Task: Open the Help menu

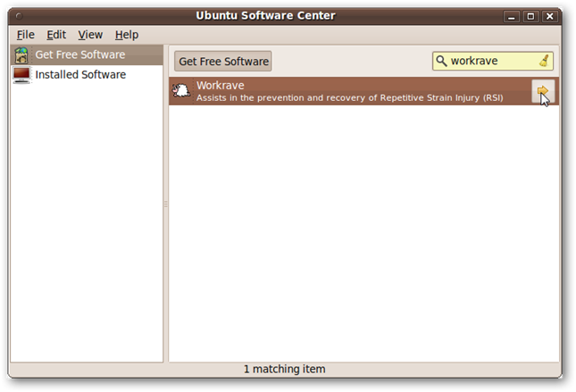Action: 127,35
